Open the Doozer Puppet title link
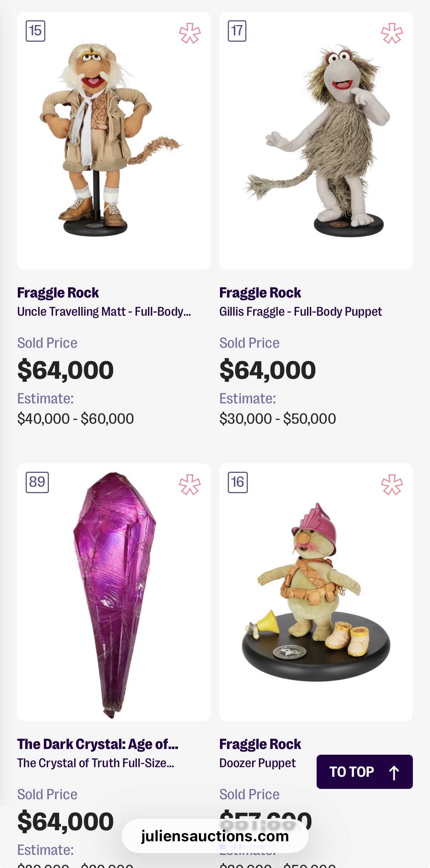 tap(257, 763)
